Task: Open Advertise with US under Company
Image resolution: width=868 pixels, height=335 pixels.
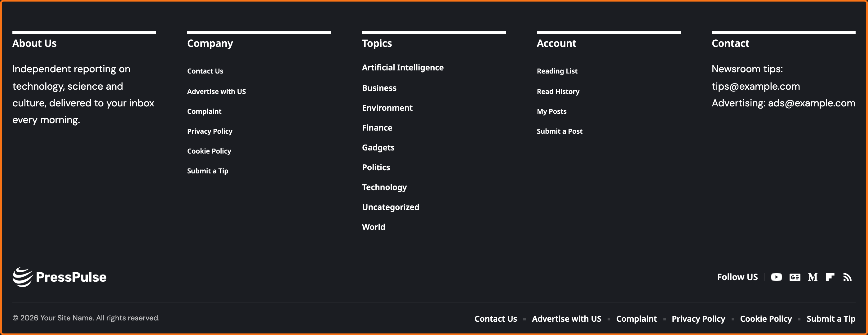Action: 216,91
